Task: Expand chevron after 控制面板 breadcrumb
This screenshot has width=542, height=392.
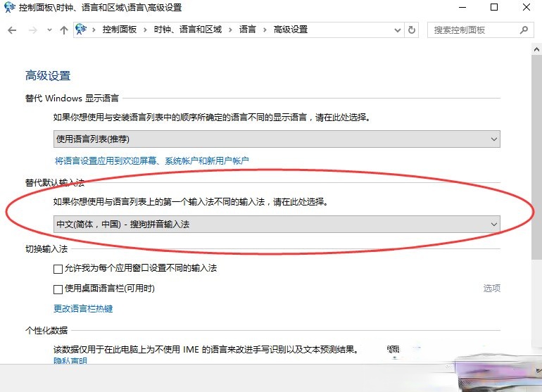Action: [x=145, y=30]
